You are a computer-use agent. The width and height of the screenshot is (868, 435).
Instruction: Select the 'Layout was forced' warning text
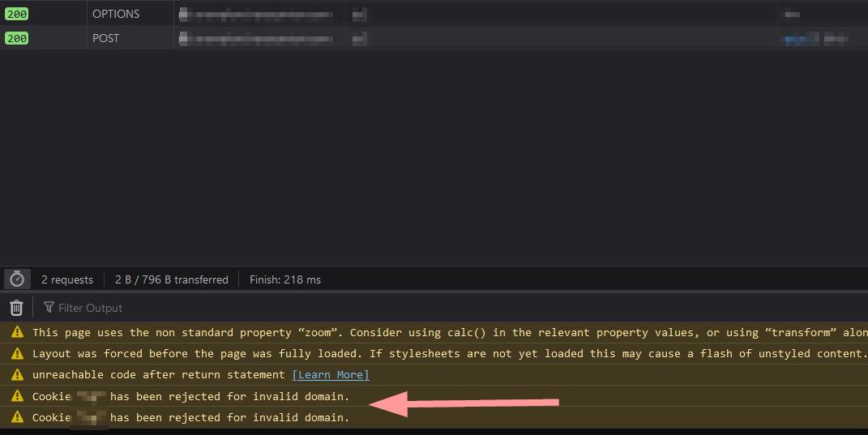[450, 354]
